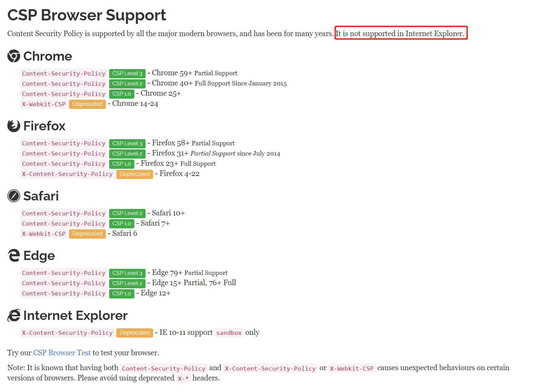Click the Content-Security-Policy code in Chrome 59+ row
Screen dimensions: 535x392
(64, 73)
